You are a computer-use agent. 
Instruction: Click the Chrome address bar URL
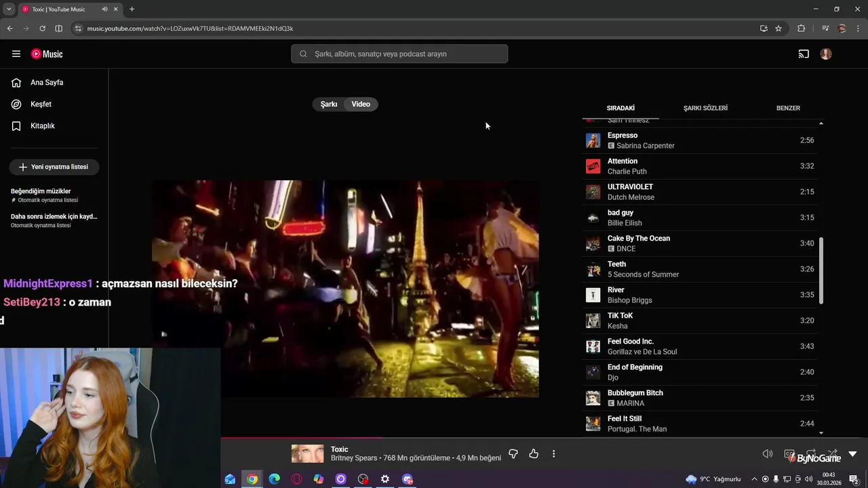(190, 28)
